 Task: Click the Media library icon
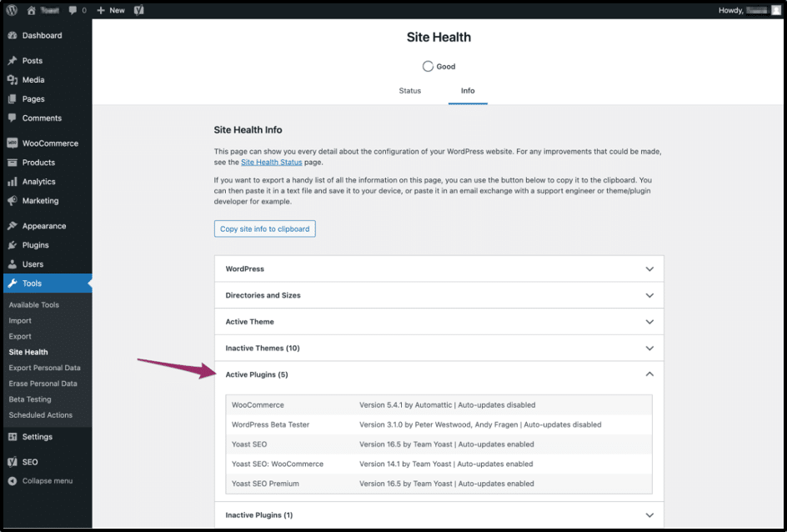13,80
